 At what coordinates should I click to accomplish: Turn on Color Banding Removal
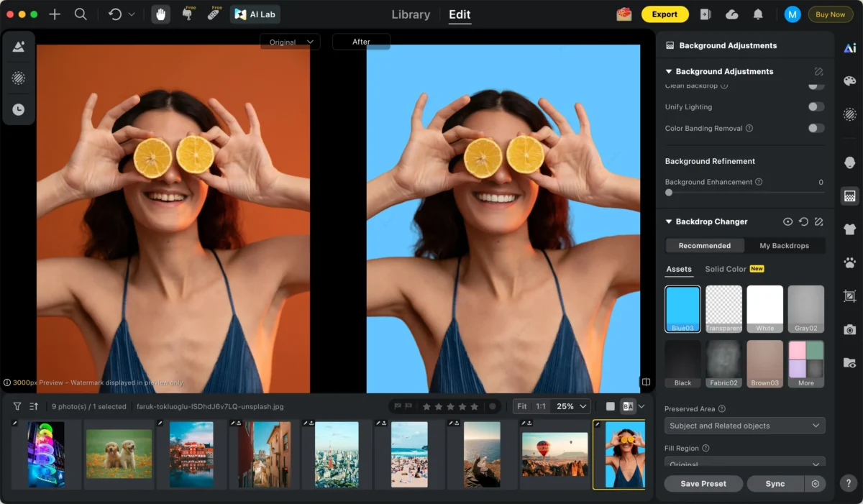[816, 129]
